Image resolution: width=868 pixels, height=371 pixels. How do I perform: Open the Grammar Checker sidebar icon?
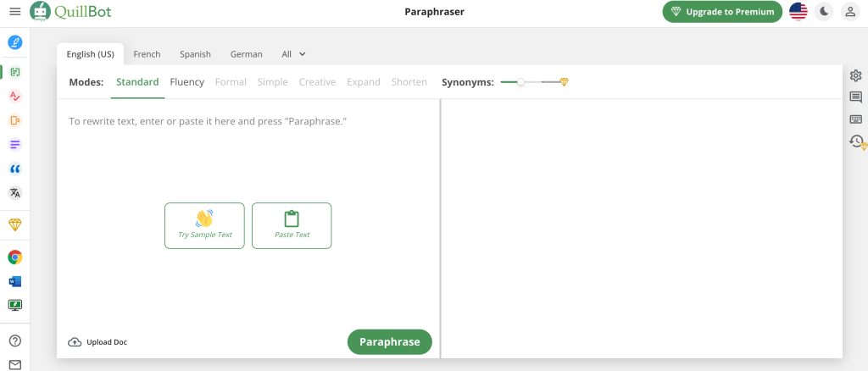pos(15,97)
